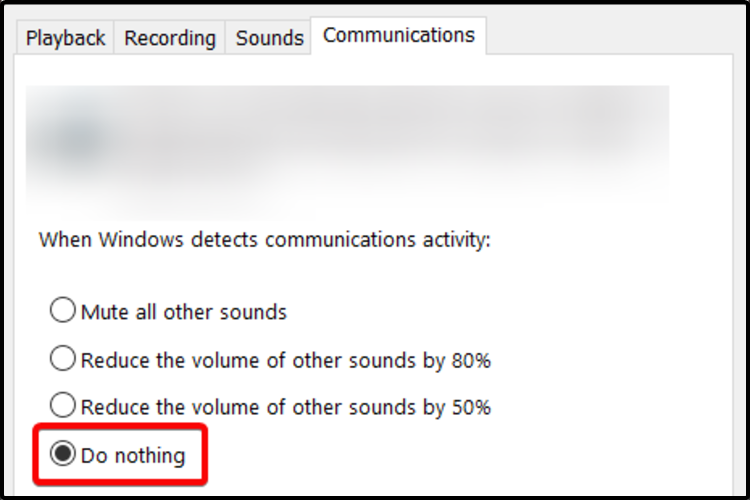Click the 'Do nothing' label text
Image resolution: width=750 pixels, height=500 pixels.
[x=133, y=456]
